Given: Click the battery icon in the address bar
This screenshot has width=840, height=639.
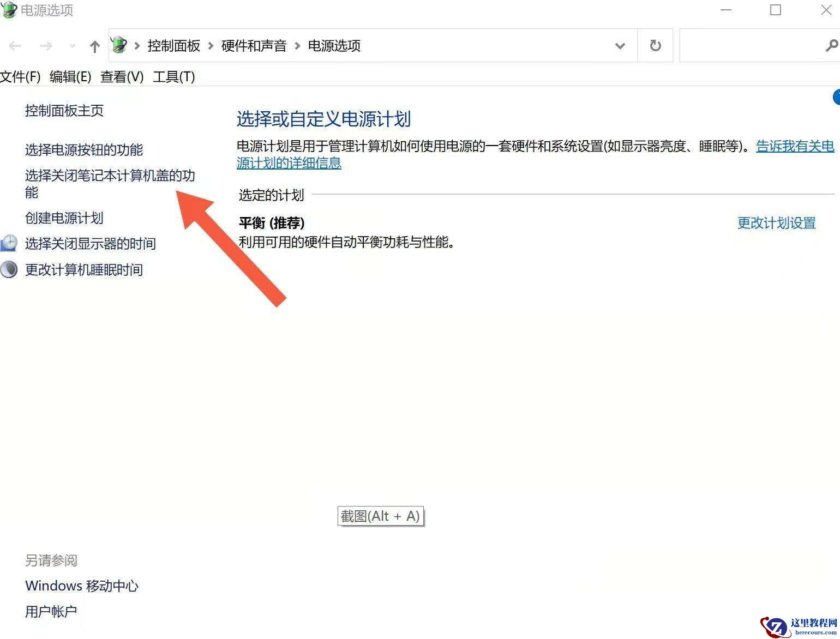Looking at the screenshot, I should point(119,45).
